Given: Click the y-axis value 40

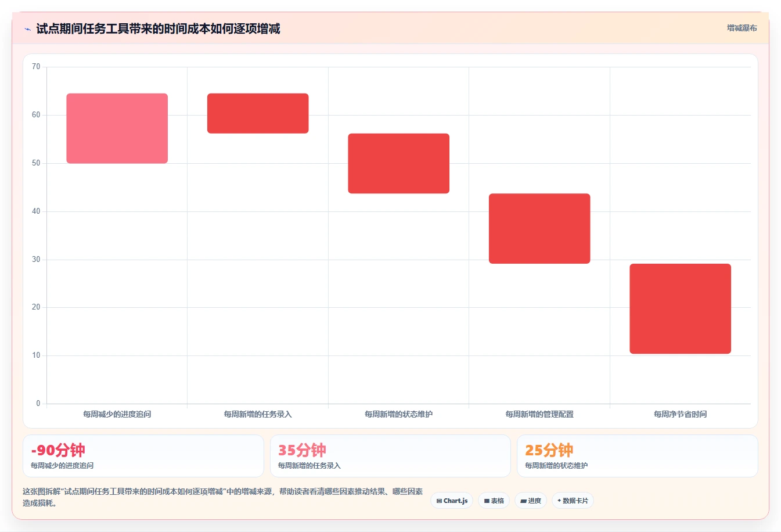Looking at the screenshot, I should click(36, 211).
